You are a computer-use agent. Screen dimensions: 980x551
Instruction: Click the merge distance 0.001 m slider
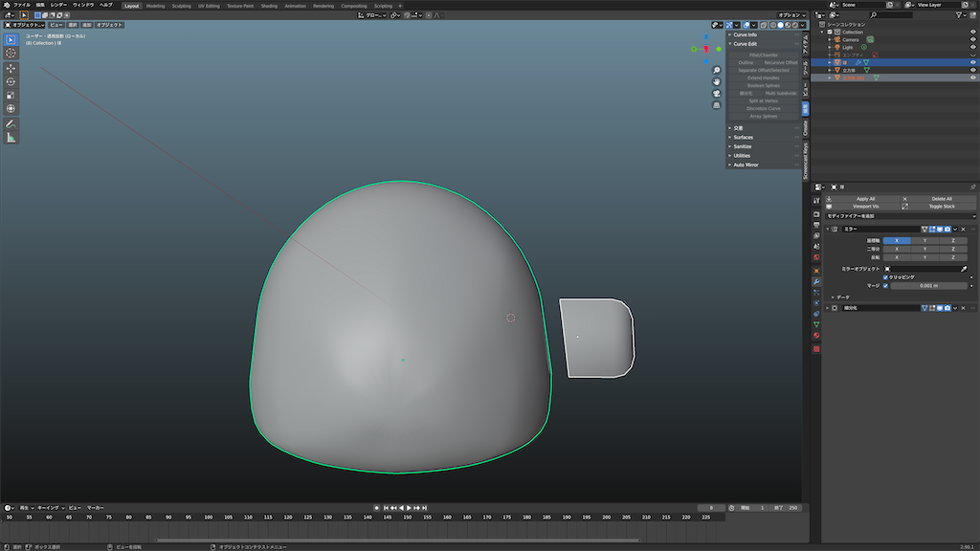(928, 285)
